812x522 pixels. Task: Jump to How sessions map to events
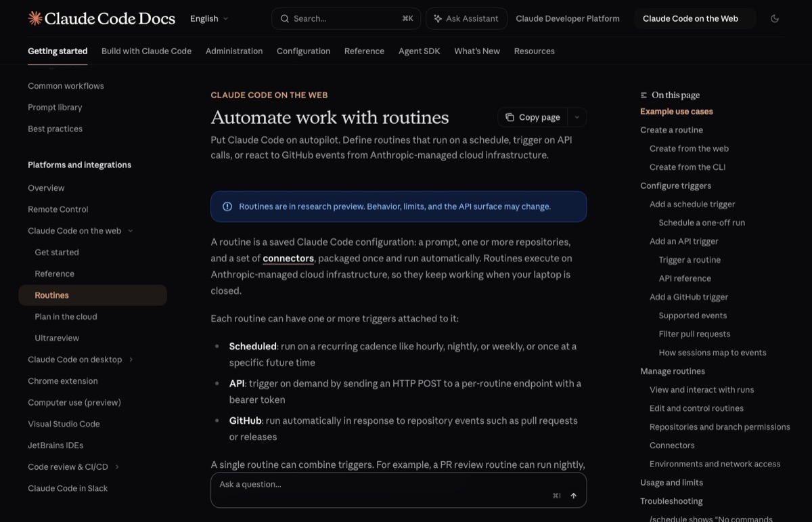coord(713,353)
